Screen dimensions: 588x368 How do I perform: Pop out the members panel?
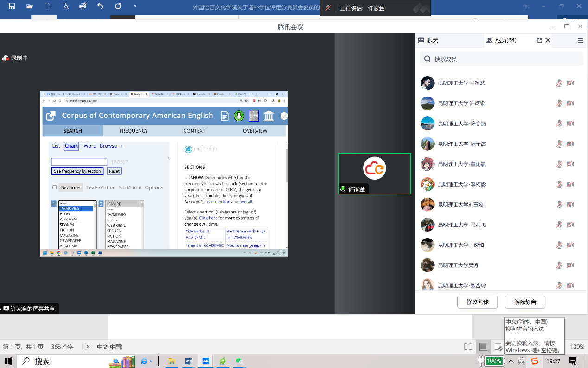tap(539, 40)
